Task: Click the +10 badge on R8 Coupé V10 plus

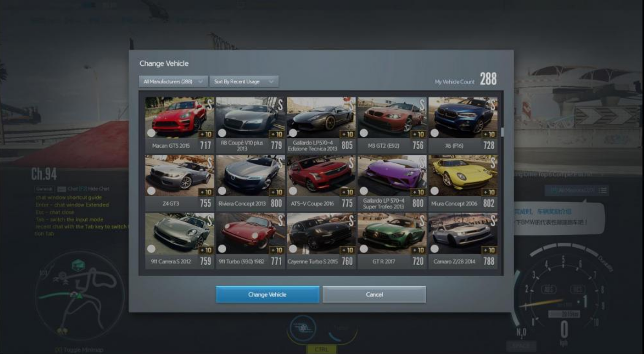Action: 277,134
